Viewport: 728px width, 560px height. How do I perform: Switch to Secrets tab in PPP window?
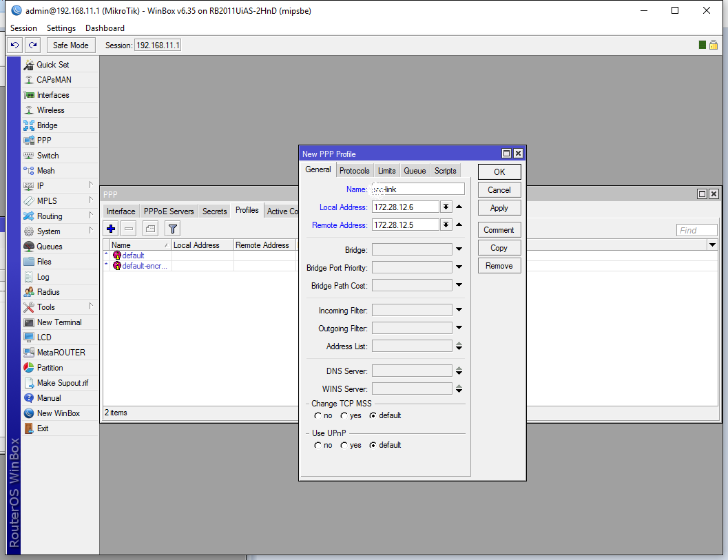point(214,211)
